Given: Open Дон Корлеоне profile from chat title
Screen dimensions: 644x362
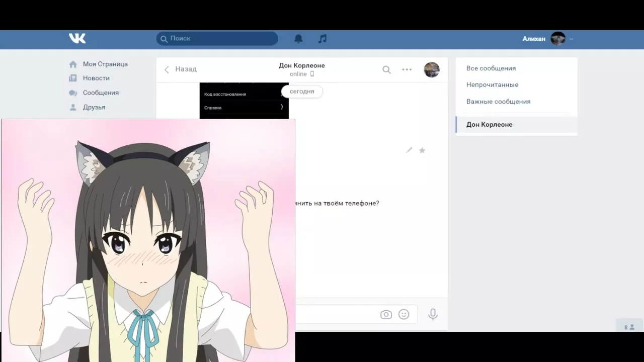Looking at the screenshot, I should click(x=302, y=65).
